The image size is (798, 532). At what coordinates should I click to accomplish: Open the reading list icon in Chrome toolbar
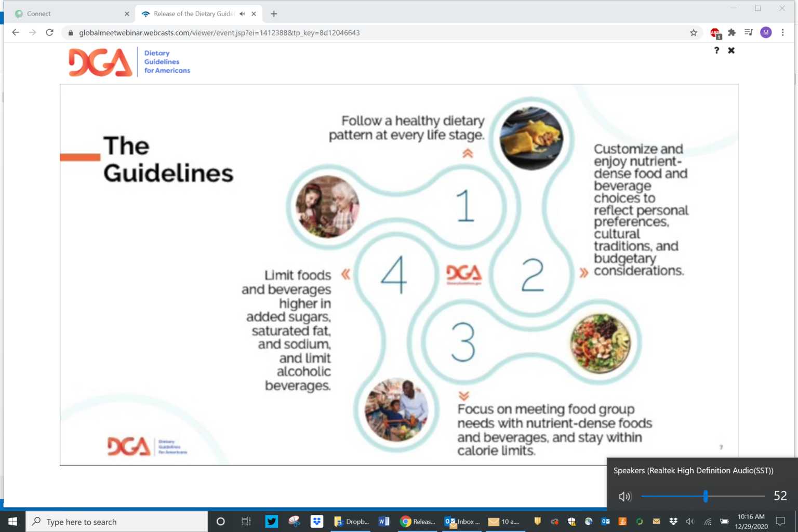[x=749, y=32]
